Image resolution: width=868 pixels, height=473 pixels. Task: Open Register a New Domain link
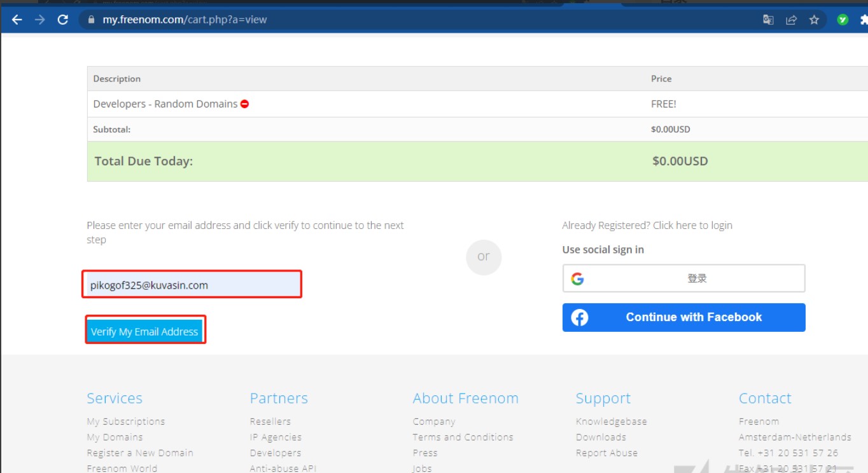click(x=140, y=453)
